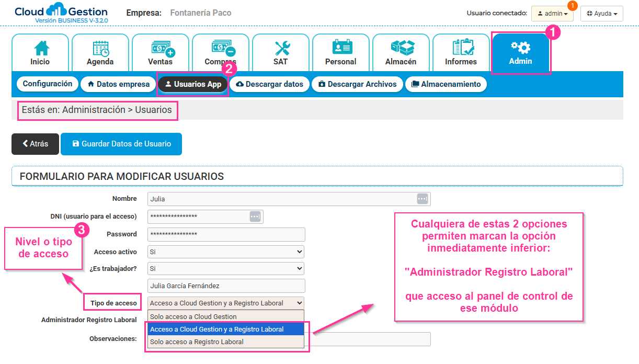Open the Compras purchases tab

coord(221,53)
